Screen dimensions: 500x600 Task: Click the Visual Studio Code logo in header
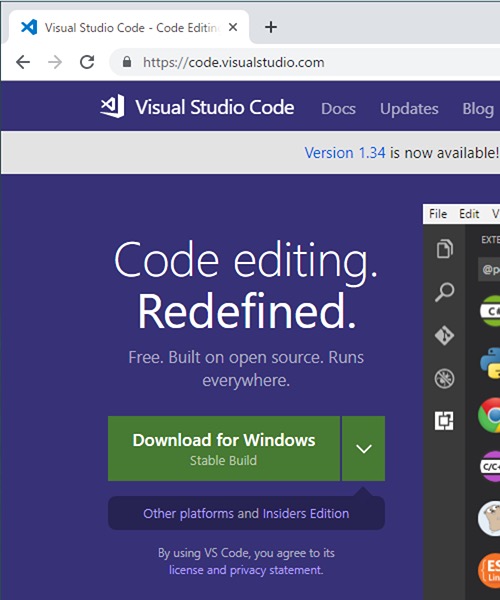[x=112, y=106]
